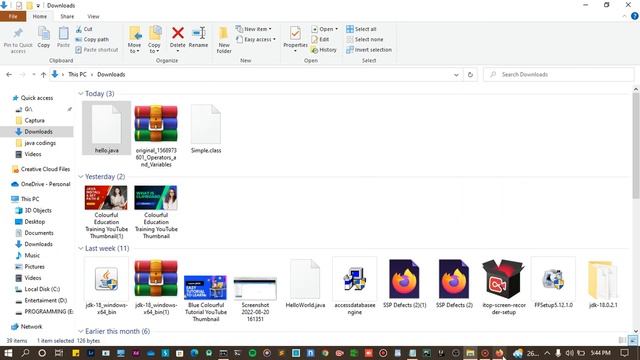Click Invert selection
The height and width of the screenshot is (360, 640).
(x=369, y=49)
